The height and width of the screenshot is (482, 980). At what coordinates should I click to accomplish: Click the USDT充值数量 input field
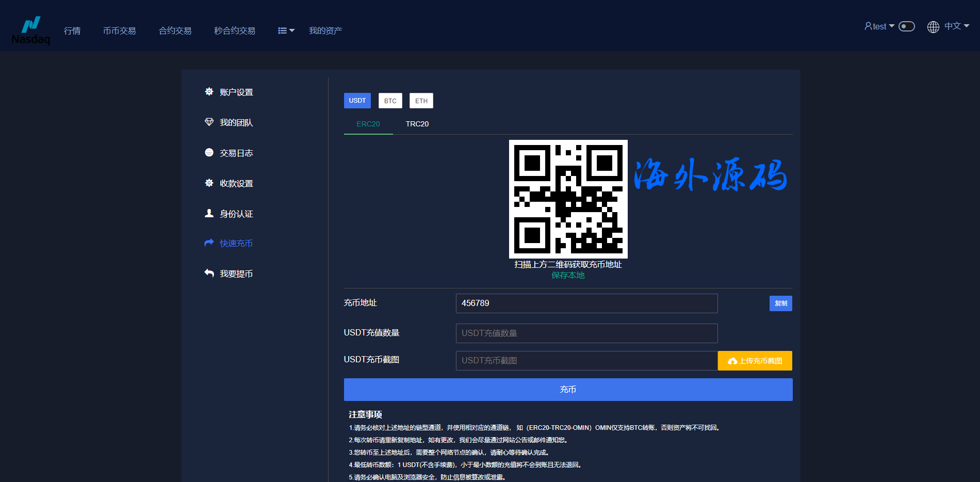586,333
